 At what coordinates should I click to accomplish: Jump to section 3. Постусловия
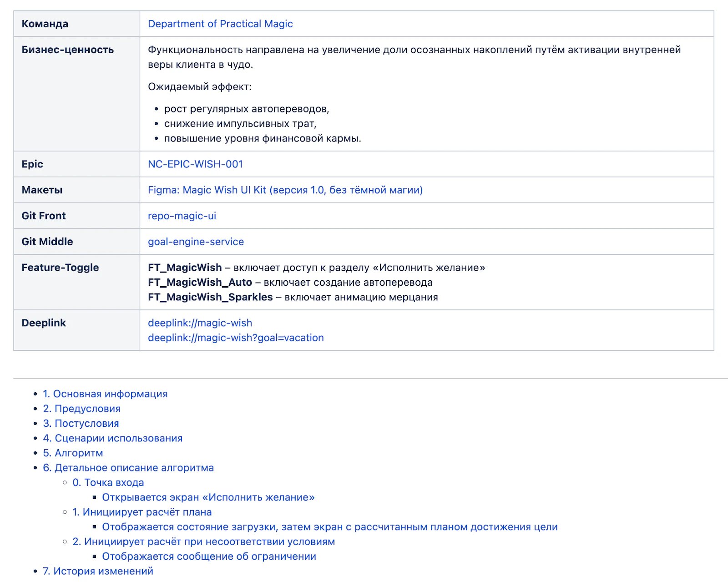(81, 423)
